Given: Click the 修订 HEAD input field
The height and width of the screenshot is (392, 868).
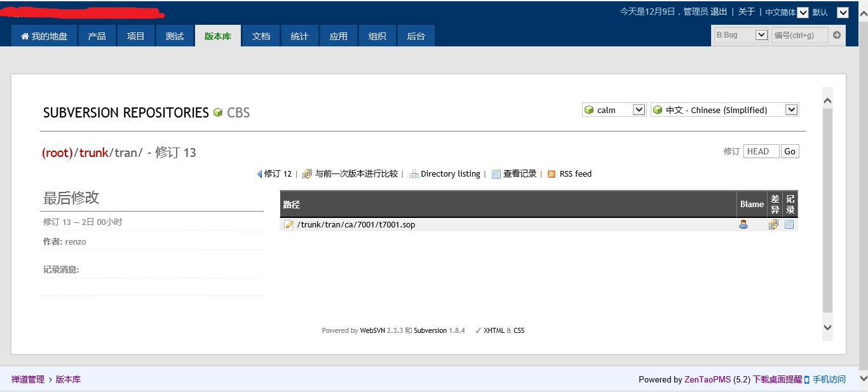Looking at the screenshot, I should (x=761, y=151).
